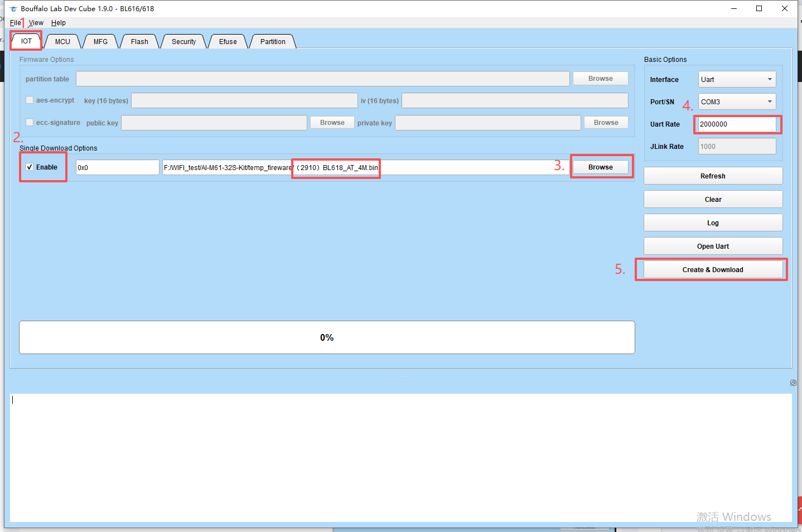The width and height of the screenshot is (802, 532).
Task: Uncheck the Enable checkbox for single download
Action: coord(30,167)
